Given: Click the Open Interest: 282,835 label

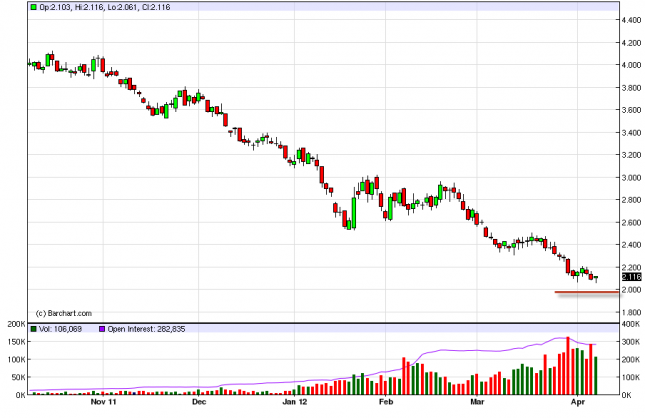Looking at the screenshot, I should [146, 329].
